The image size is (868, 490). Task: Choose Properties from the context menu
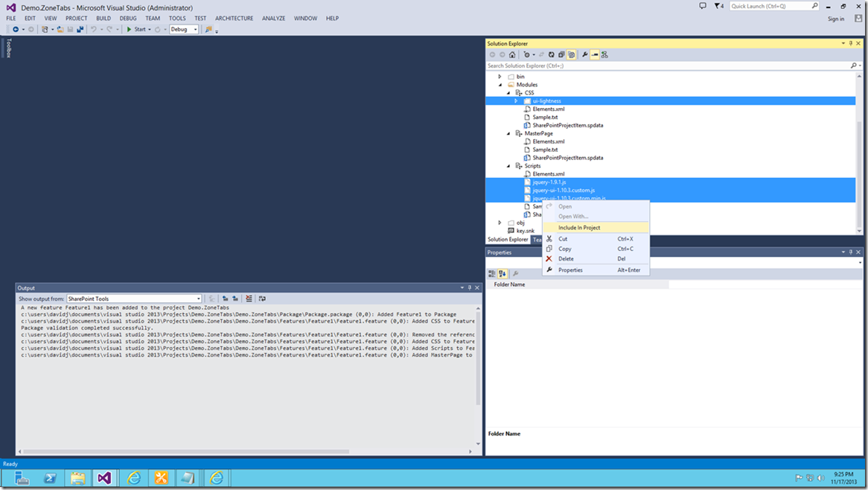point(596,270)
